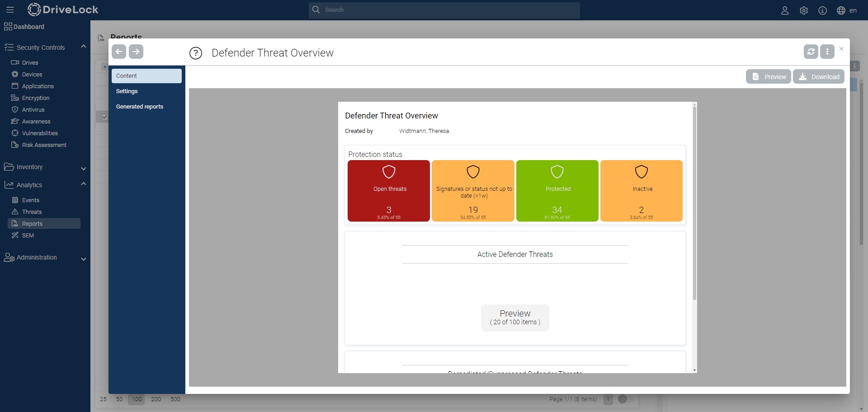Screen dimensions: 868x412
Task: Click the Active Defender Threats heading
Action: click(x=515, y=255)
